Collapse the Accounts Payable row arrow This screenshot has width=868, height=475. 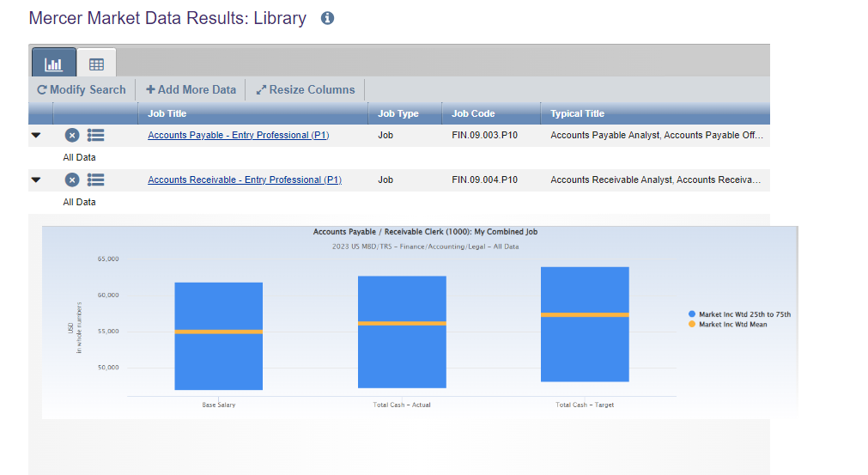(36, 135)
